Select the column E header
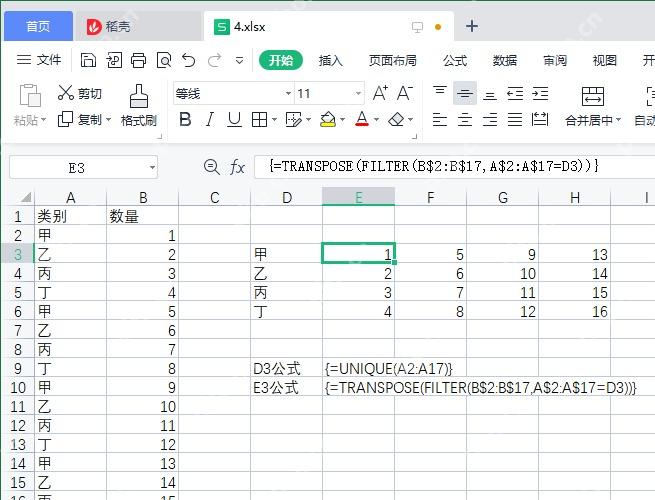 [x=358, y=197]
